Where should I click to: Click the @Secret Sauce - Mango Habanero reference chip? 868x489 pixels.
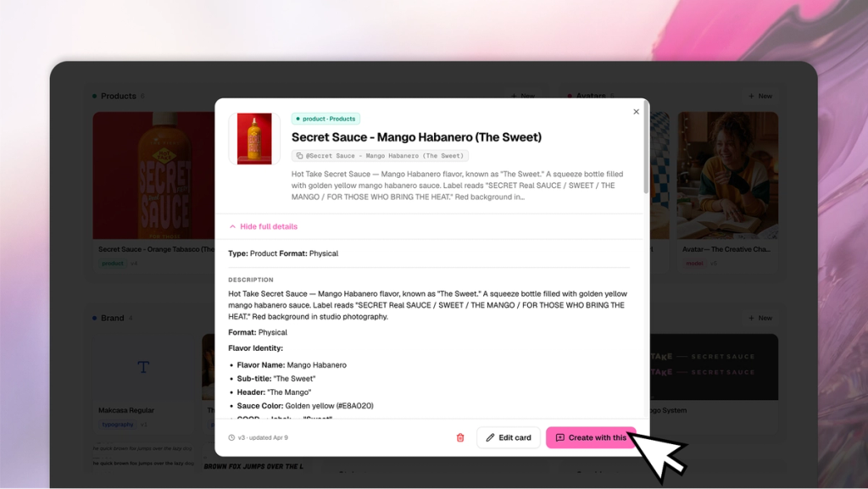coord(381,156)
